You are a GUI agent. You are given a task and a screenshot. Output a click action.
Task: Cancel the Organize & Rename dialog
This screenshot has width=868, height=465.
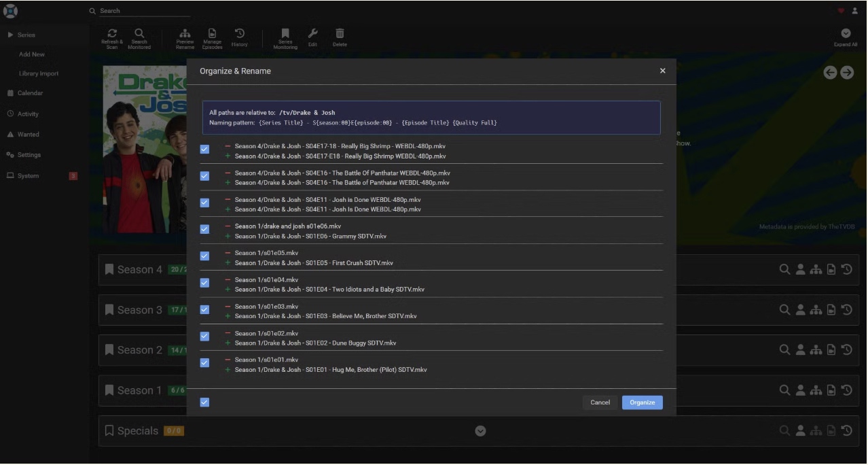600,402
